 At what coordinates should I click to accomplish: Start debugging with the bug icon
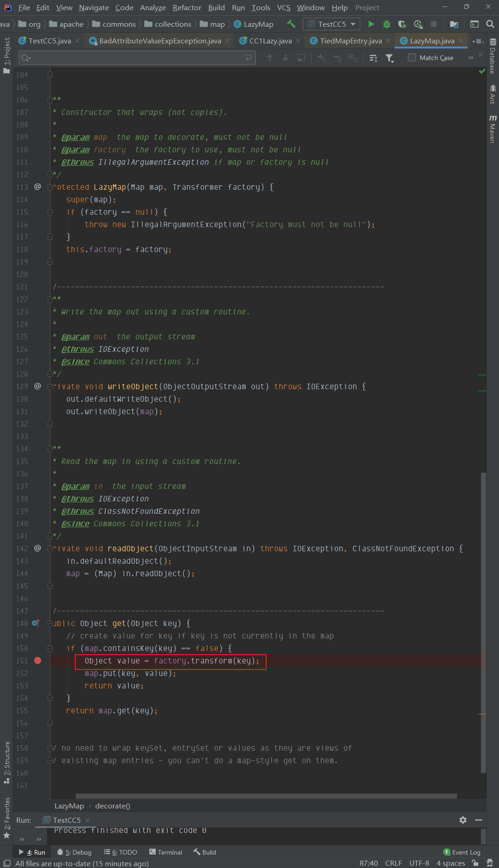point(387,24)
